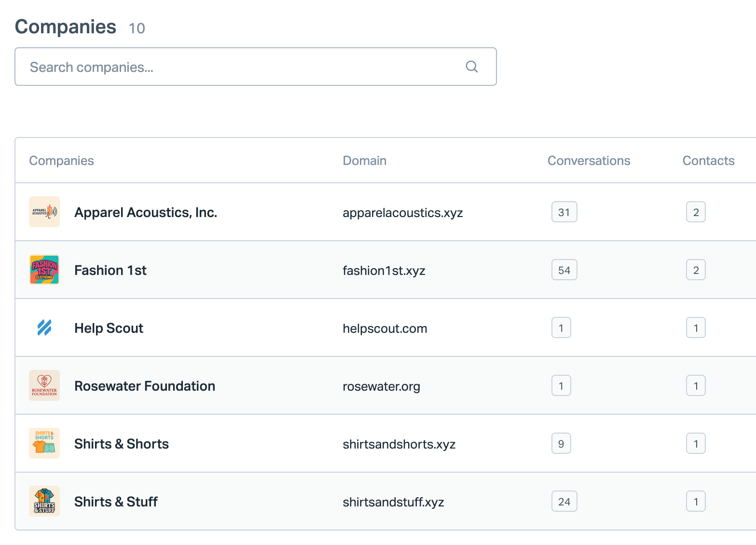Click the Conversations column header
Screen dimensions: 756x545
589,161
